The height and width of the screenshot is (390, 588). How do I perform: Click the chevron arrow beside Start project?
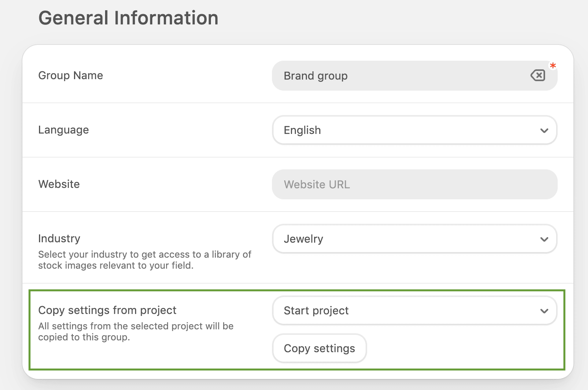pyautogui.click(x=544, y=311)
